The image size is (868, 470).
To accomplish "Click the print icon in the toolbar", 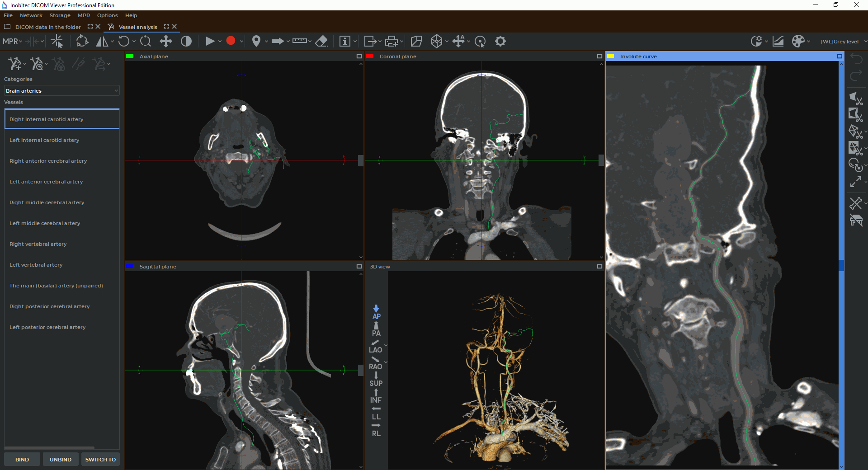I will [x=392, y=42].
